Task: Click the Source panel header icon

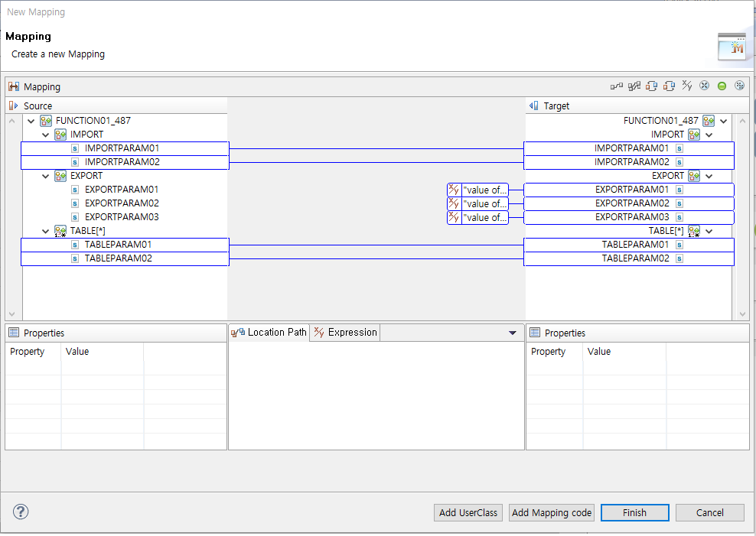Action: (11, 106)
